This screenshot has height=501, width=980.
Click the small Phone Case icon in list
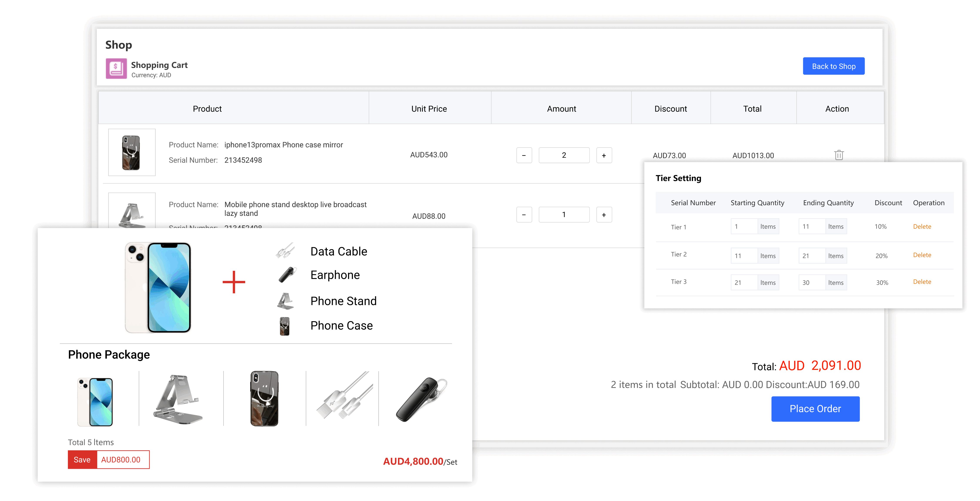[284, 326]
